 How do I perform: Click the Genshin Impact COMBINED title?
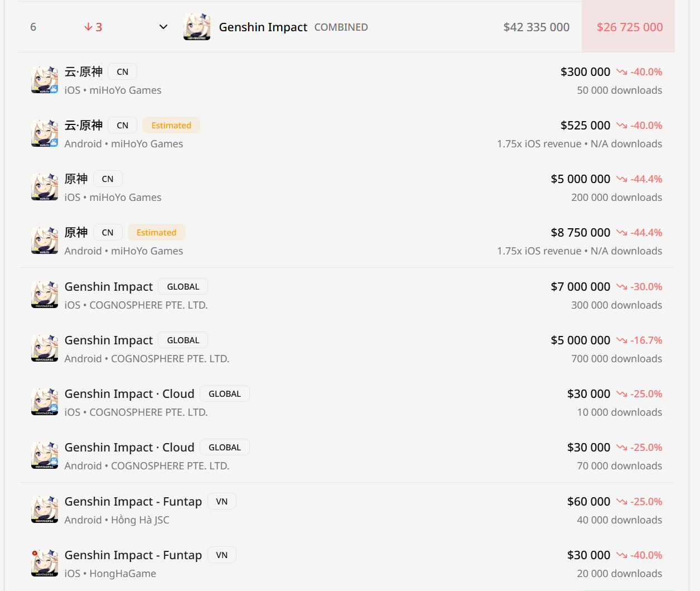pos(263,27)
